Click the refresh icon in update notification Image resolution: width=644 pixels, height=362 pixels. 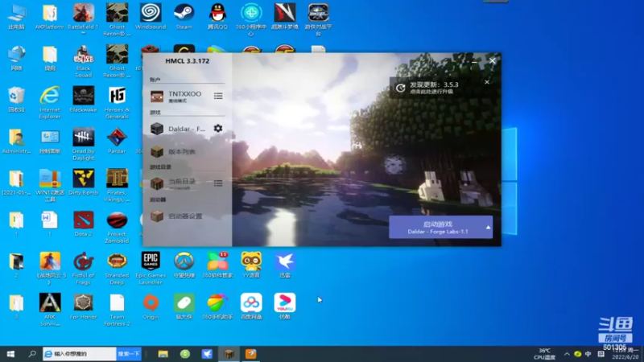tap(400, 88)
